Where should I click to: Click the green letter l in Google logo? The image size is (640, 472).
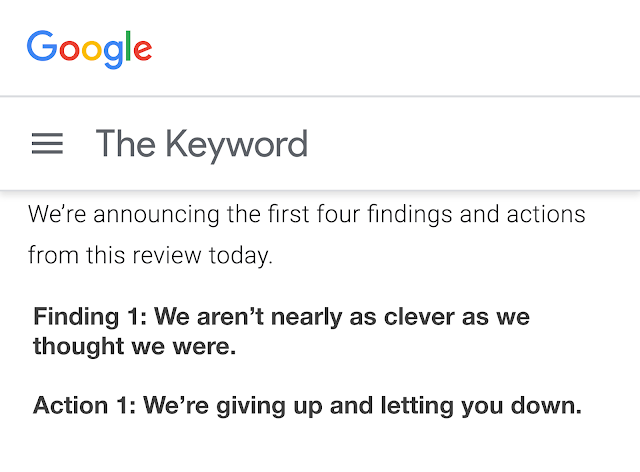click(x=128, y=46)
